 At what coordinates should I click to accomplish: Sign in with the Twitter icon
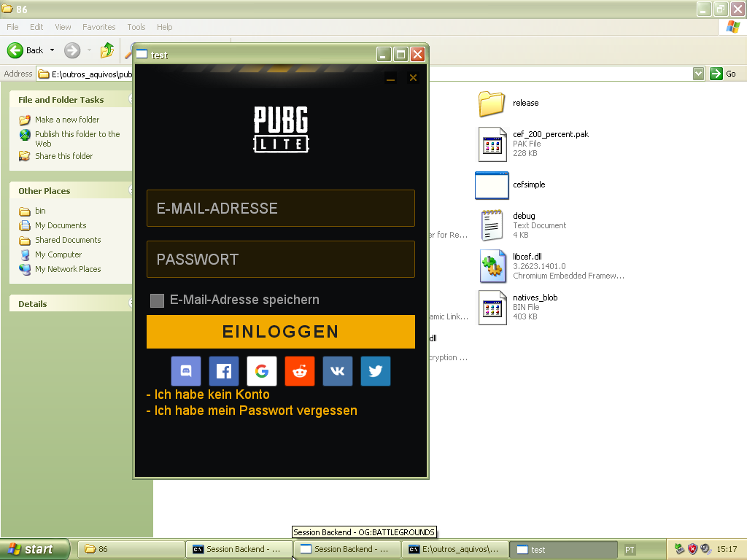376,371
